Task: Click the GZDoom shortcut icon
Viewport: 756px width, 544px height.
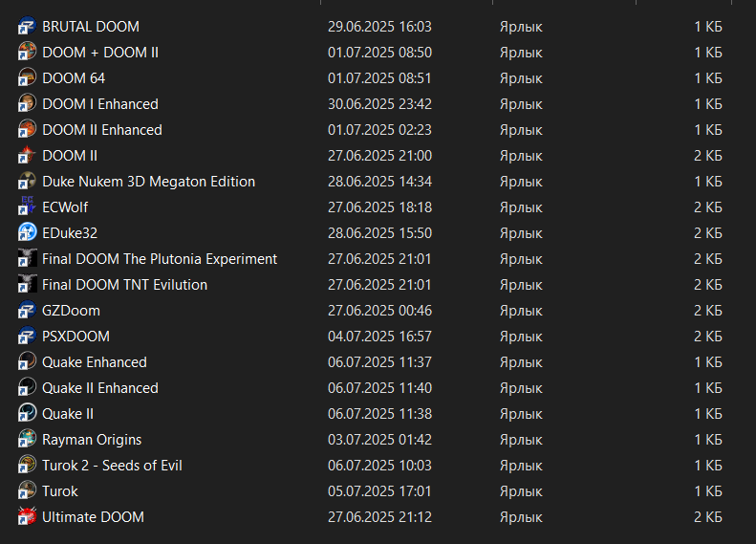Action: click(x=27, y=310)
